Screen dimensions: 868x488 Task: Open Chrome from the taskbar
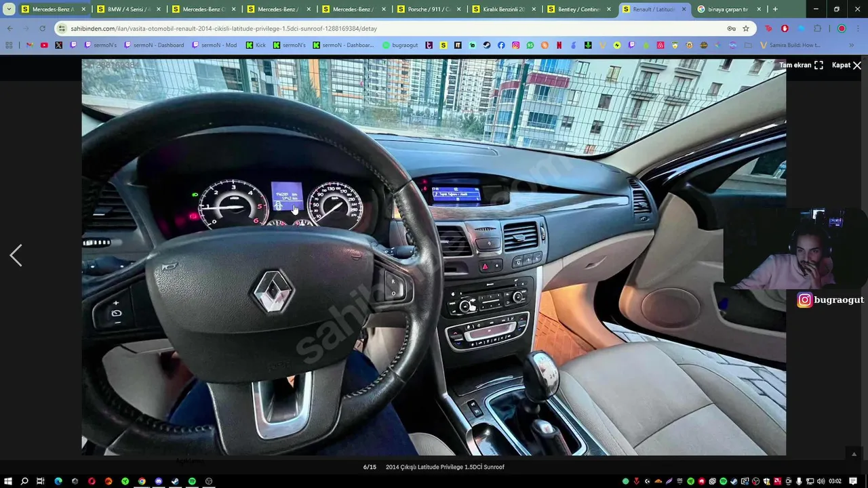(142, 481)
